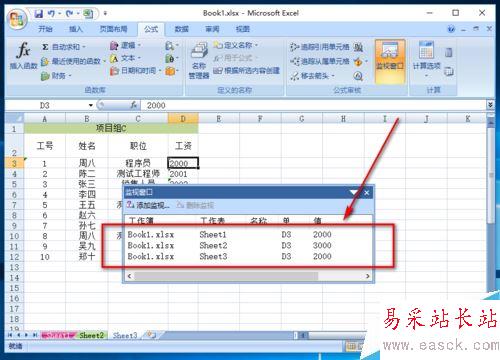
Task: Select the Sheet3 worksheet tab
Action: click(x=125, y=335)
